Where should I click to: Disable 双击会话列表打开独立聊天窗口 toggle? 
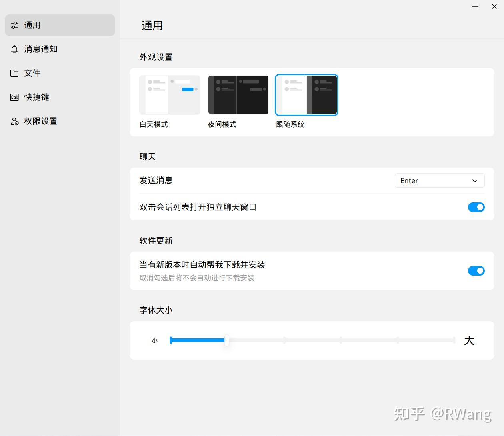tap(476, 207)
